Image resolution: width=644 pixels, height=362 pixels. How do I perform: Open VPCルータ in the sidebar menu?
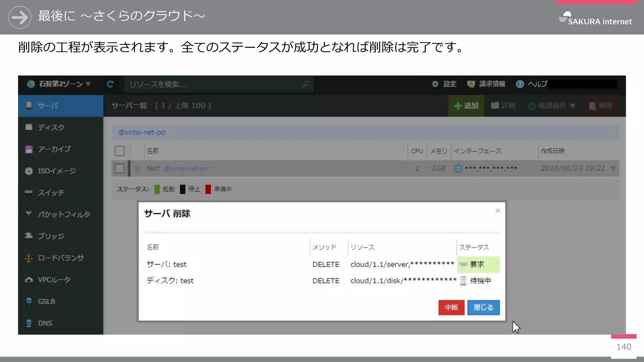(x=61, y=280)
